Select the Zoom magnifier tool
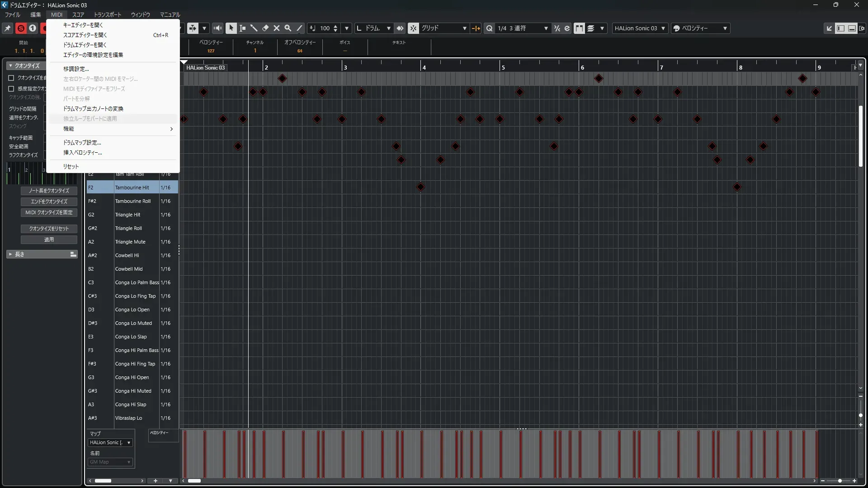The image size is (868, 488). pos(288,28)
